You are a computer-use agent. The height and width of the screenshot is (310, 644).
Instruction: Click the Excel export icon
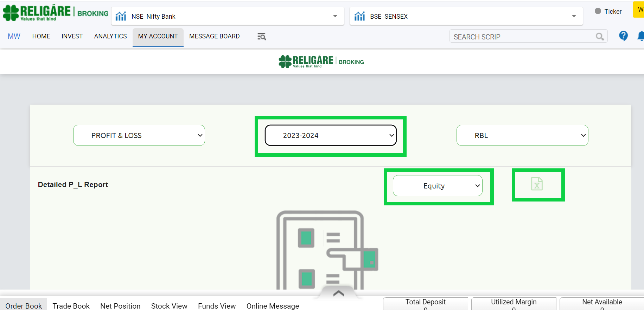click(x=537, y=184)
